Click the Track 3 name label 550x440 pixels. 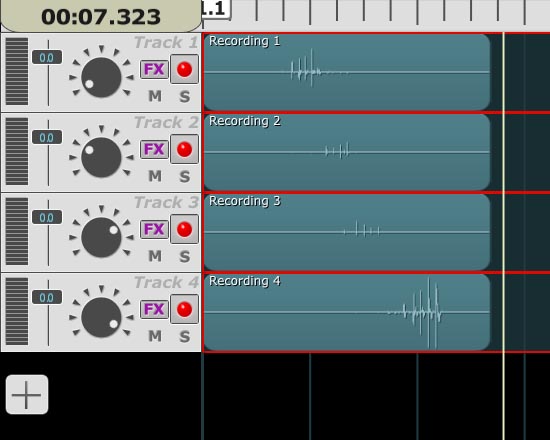tap(166, 202)
